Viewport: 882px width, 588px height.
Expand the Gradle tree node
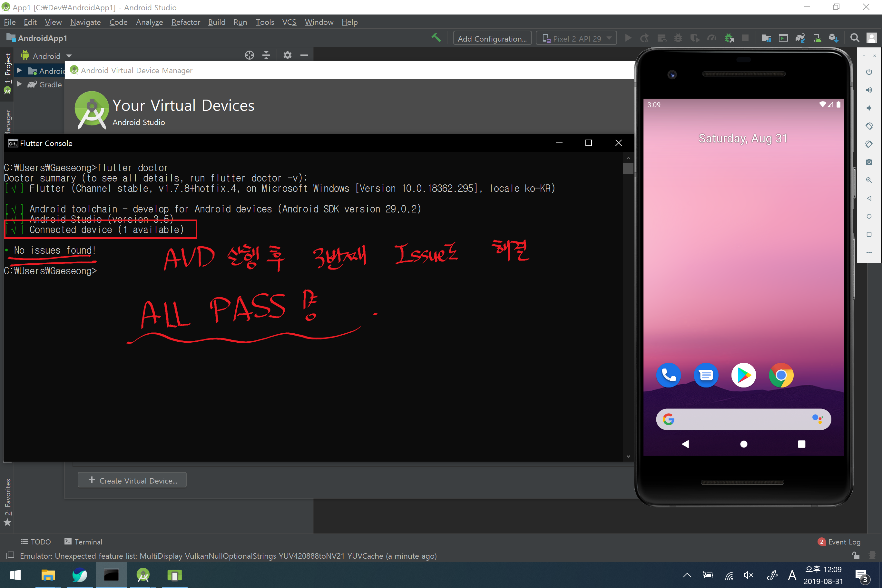tap(19, 84)
